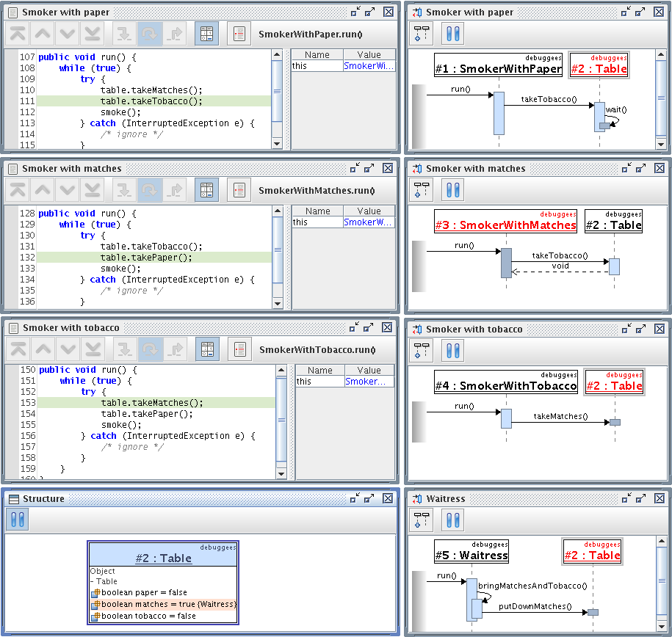Open SmokerWi... value link in Smoker with paper

[x=369, y=66]
